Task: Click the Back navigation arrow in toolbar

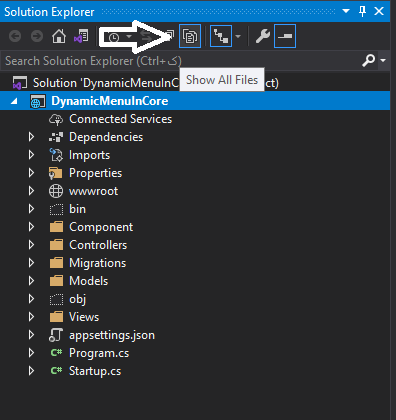Action: 15,36
